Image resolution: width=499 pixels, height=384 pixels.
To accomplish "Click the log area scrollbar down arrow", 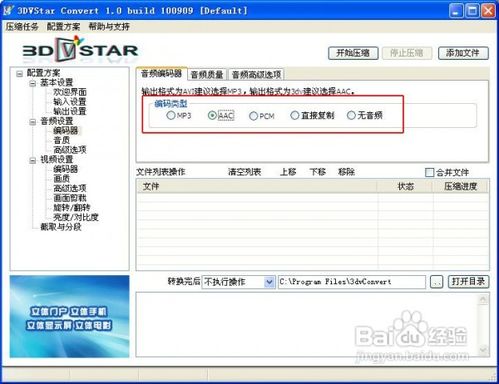I will [483, 350].
